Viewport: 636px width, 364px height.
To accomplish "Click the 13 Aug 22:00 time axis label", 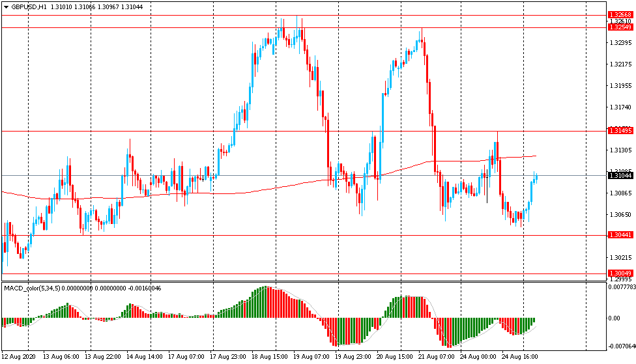I will click(x=102, y=357).
